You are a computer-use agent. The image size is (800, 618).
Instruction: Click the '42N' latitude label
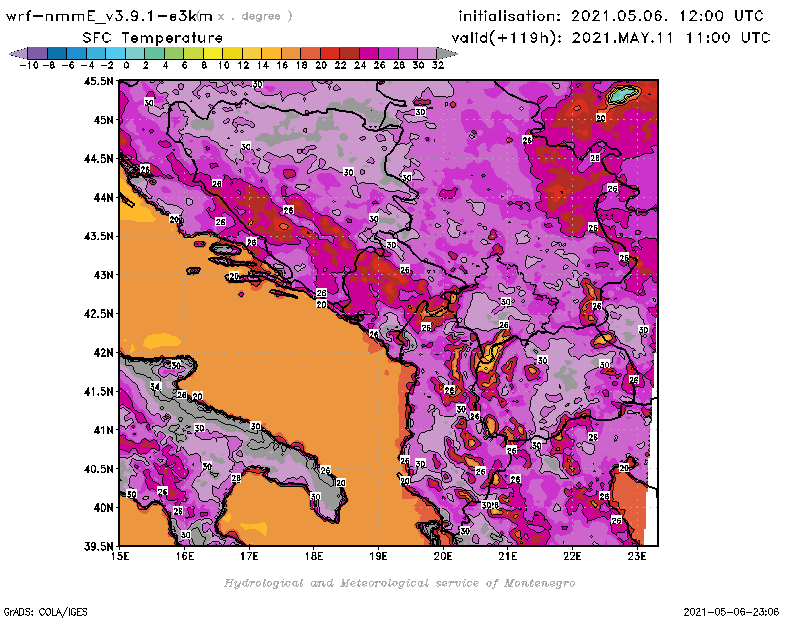click(103, 353)
